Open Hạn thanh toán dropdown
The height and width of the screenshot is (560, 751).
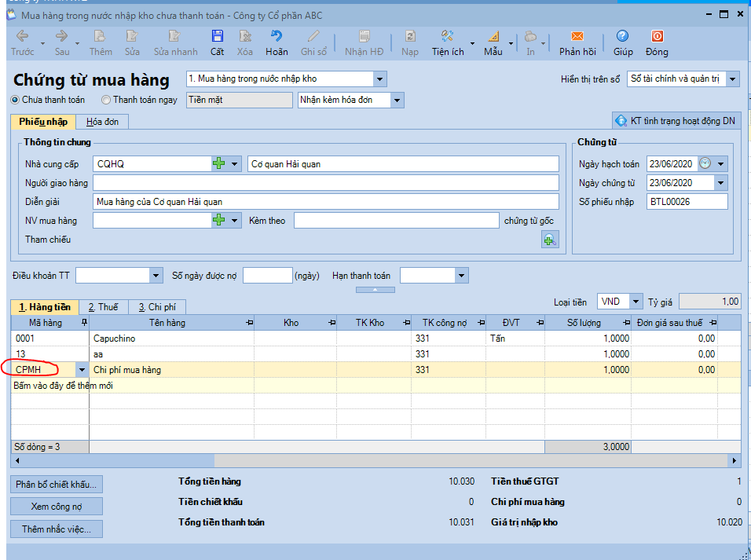(461, 276)
